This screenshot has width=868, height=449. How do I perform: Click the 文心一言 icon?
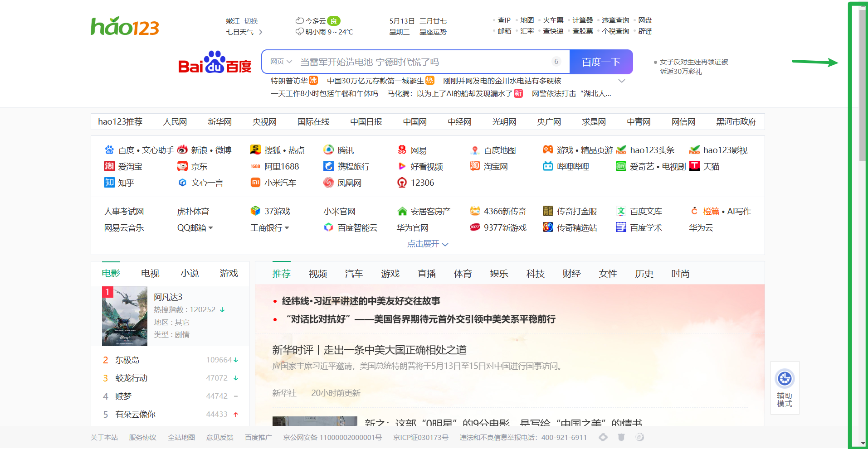pyautogui.click(x=182, y=182)
